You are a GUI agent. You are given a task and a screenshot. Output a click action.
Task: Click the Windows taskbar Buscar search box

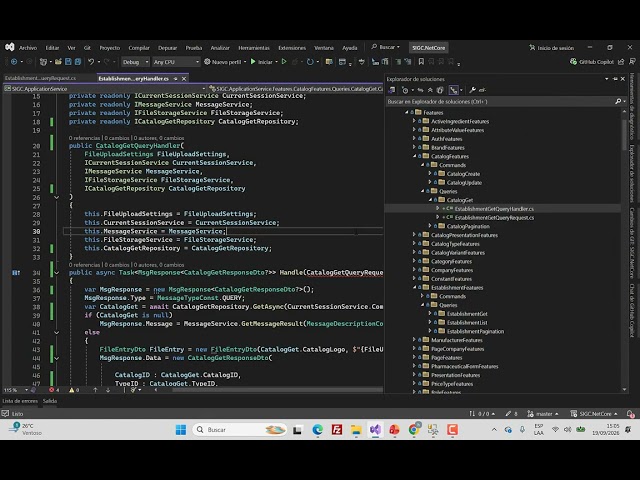(239, 429)
